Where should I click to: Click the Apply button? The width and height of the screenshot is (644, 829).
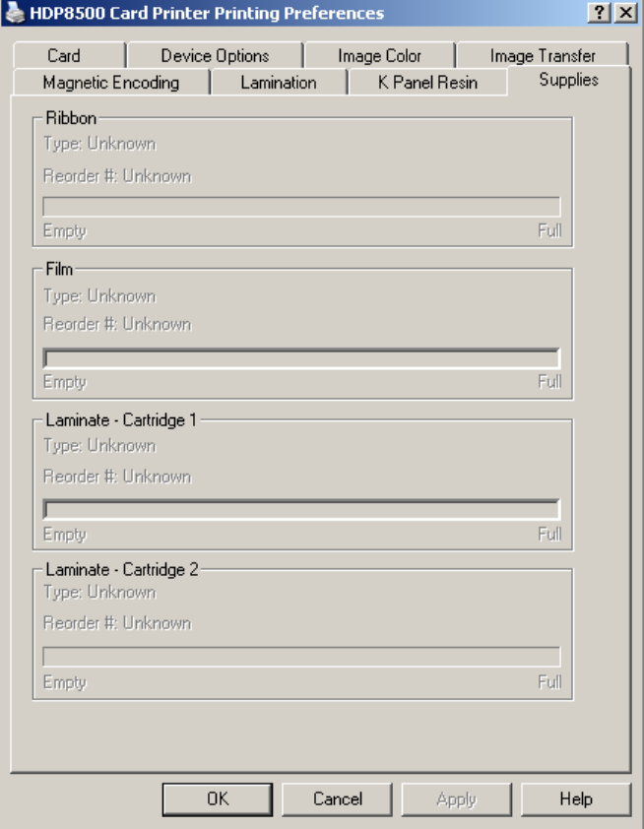pos(457,798)
